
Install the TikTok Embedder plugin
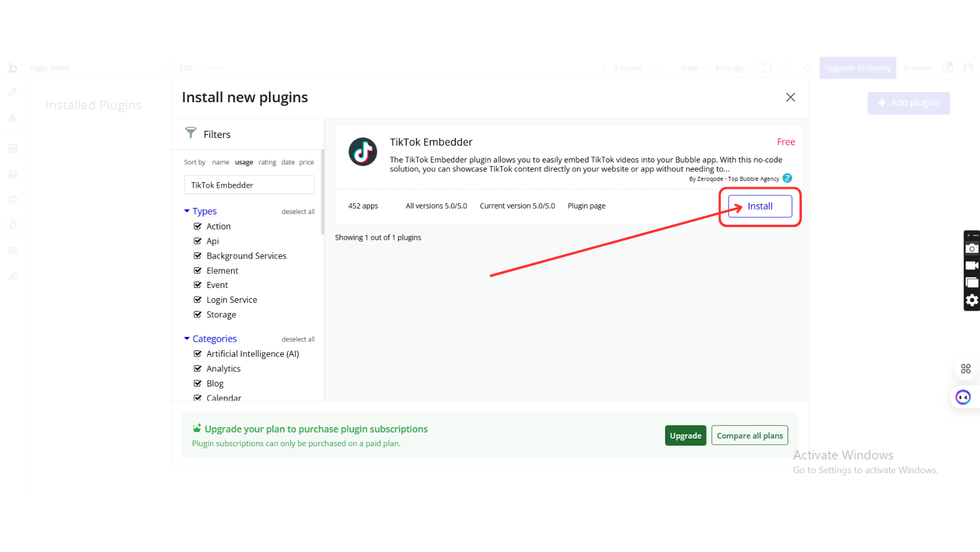(759, 206)
